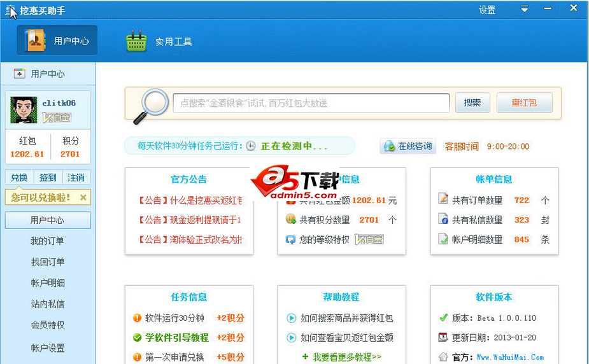589x364 pixels.
Task: Click the 查红包 button
Action: click(x=525, y=103)
